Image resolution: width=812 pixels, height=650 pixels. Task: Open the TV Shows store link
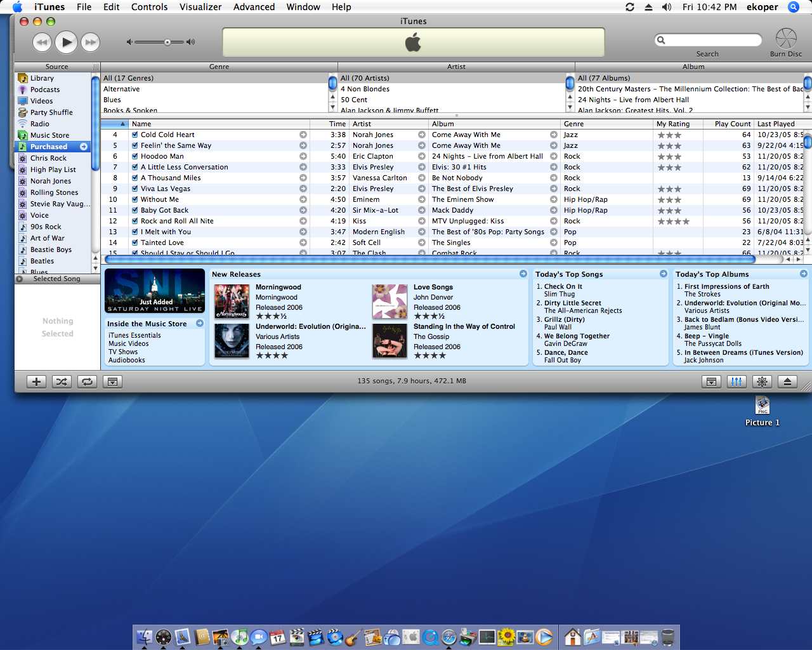[x=123, y=352]
